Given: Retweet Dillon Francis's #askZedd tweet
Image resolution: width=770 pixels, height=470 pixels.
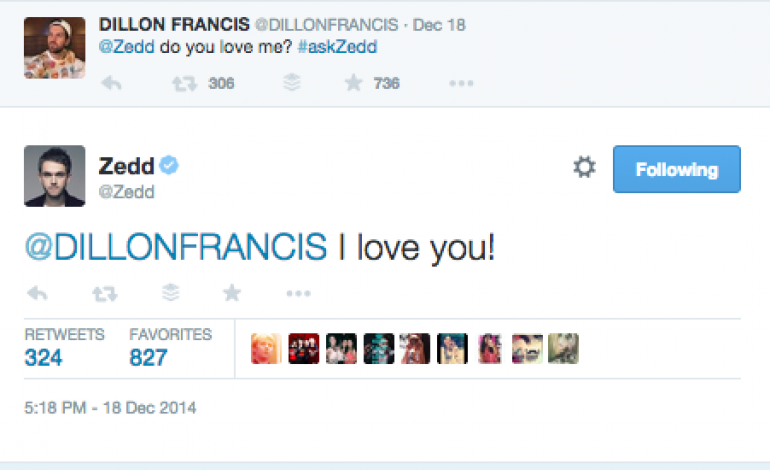Looking at the screenshot, I should 181,84.
